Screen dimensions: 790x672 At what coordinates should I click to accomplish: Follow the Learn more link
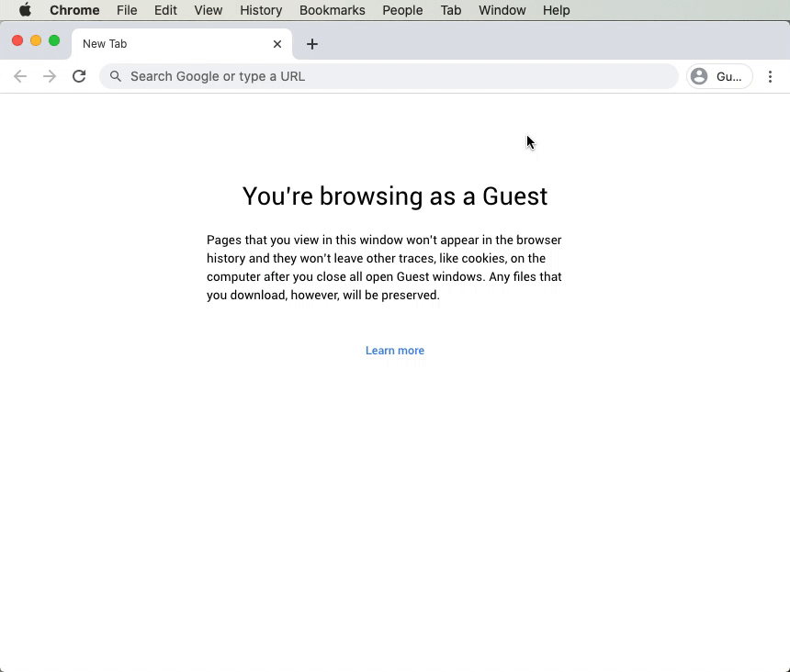(395, 351)
